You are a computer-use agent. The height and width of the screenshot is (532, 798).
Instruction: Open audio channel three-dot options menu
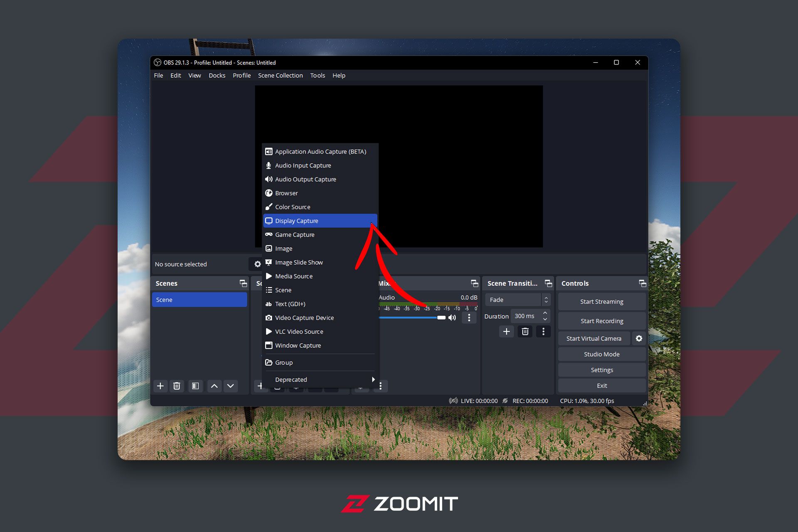pos(469,318)
